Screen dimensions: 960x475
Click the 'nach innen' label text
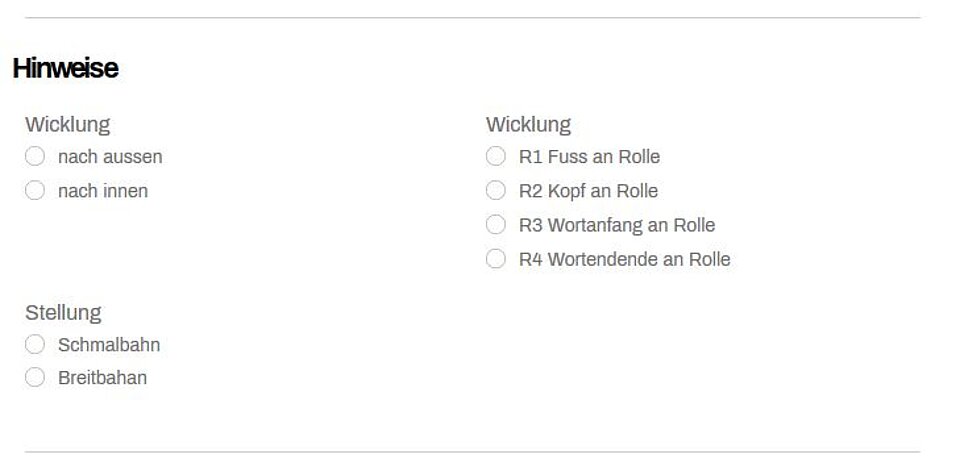[103, 191]
